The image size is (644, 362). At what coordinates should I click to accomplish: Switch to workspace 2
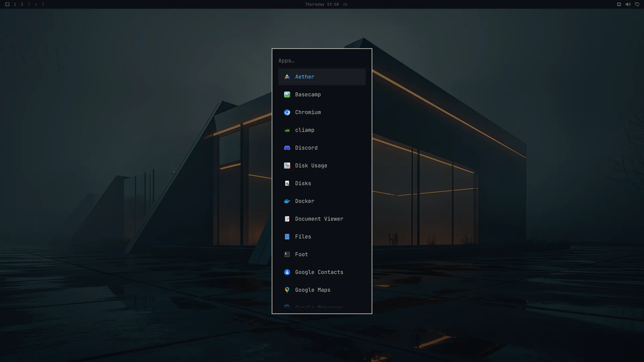click(x=22, y=4)
